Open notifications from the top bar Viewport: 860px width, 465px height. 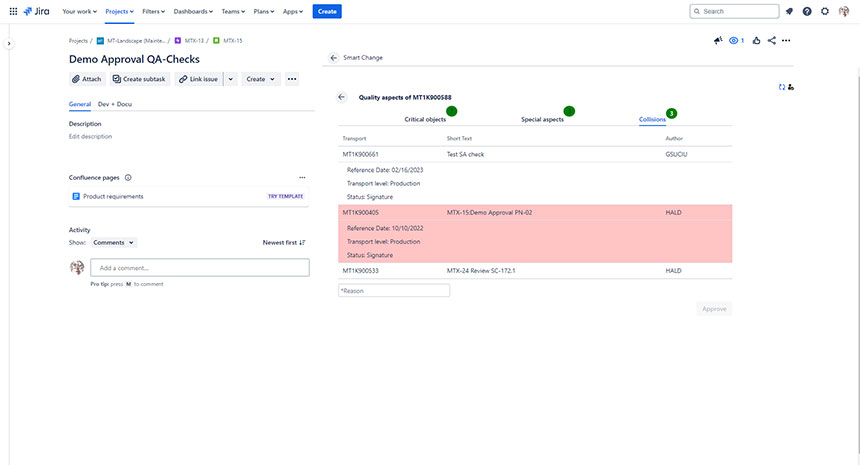click(x=789, y=11)
